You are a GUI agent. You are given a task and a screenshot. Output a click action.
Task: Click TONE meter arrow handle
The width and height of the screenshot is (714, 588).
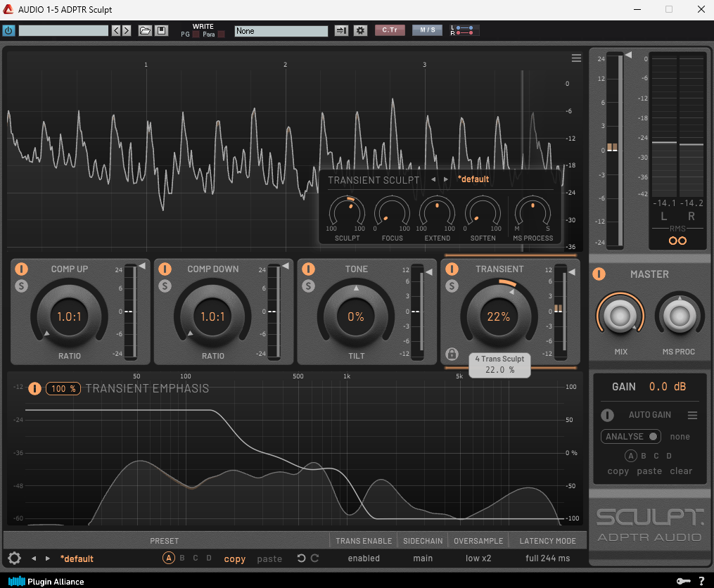point(429,272)
